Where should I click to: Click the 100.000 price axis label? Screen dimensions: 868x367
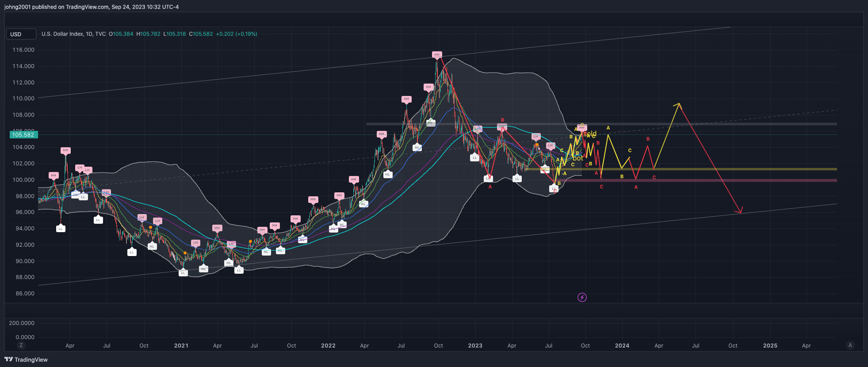(x=23, y=180)
